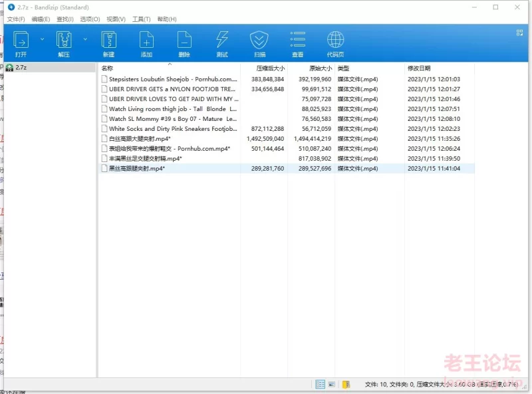The height and width of the screenshot is (394, 532).
Task: Switch to details view icon in status bar
Action: tap(320, 384)
